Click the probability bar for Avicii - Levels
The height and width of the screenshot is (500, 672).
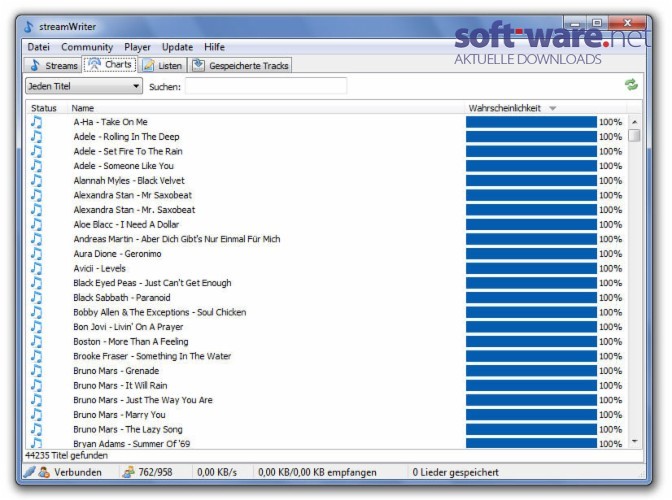[531, 268]
